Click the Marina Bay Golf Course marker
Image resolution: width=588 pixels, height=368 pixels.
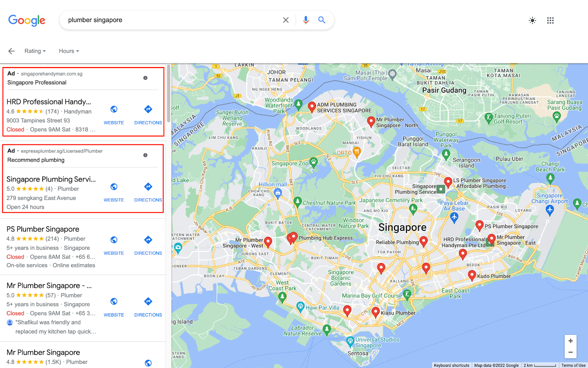coord(407,294)
